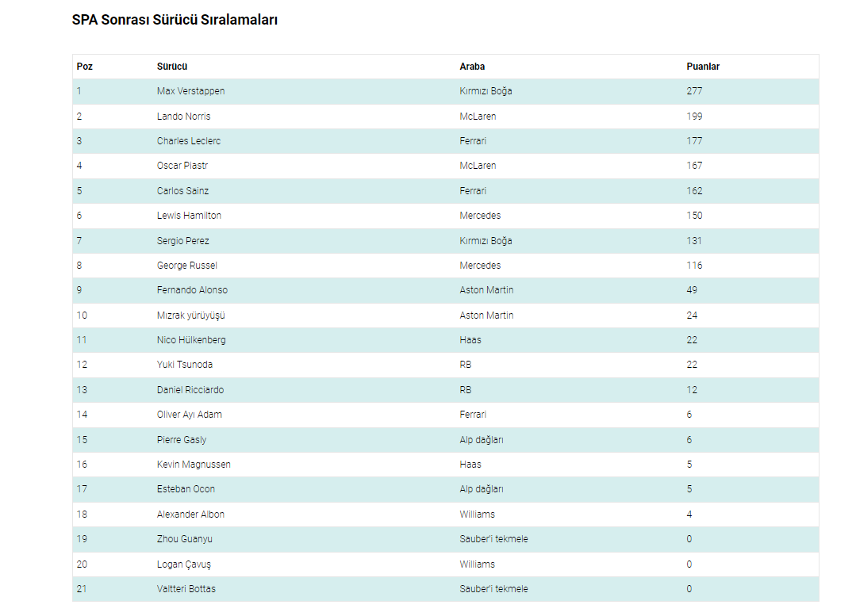The image size is (856, 616).
Task: Click Oscar Piastr's 167 points value
Action: click(694, 166)
